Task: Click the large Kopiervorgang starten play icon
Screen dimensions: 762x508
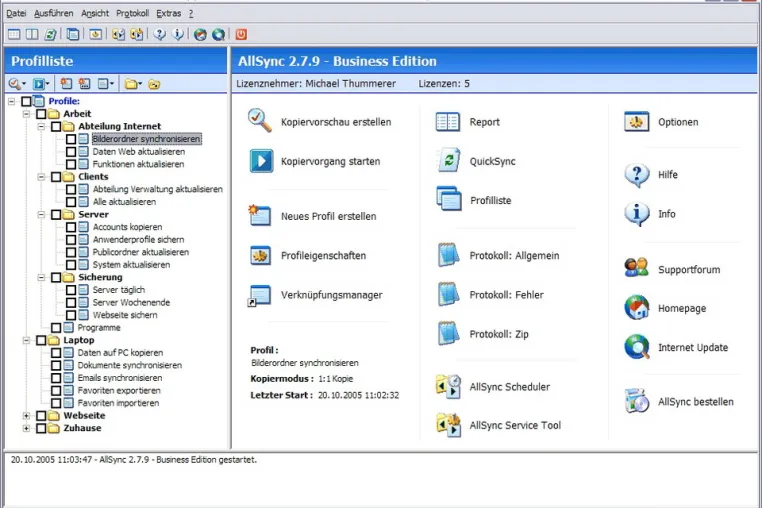Action: pyautogui.click(x=261, y=161)
